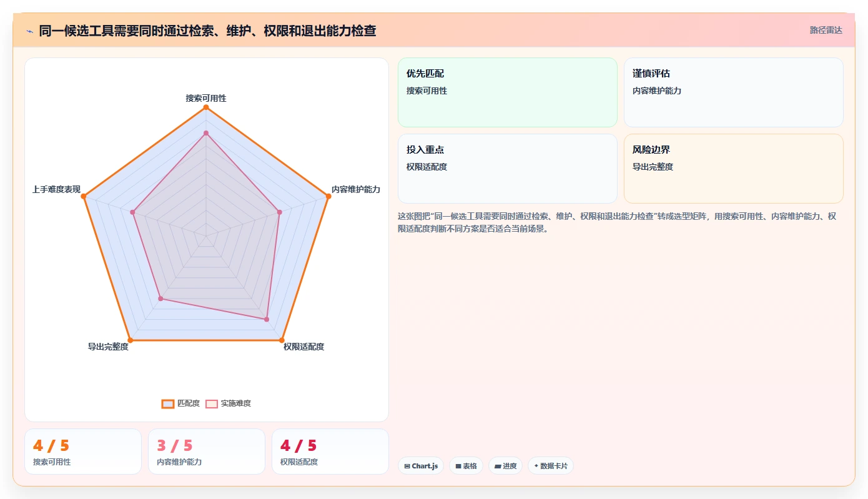Click the pink data point on 搜索可用性 axis
Viewport: 868px width, 499px height.
coord(206,133)
